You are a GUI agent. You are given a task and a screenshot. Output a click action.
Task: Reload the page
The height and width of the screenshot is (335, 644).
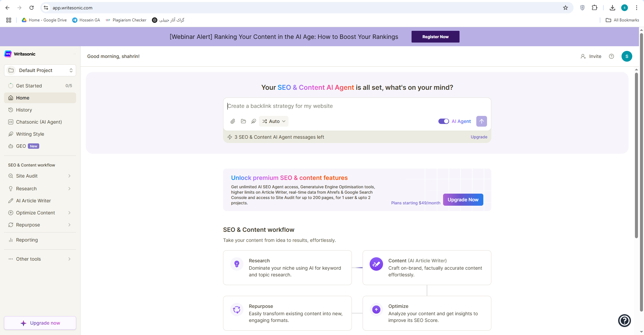32,8
